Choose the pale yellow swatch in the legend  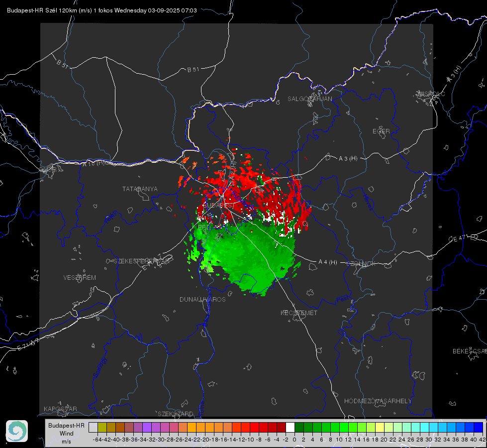pos(380,427)
